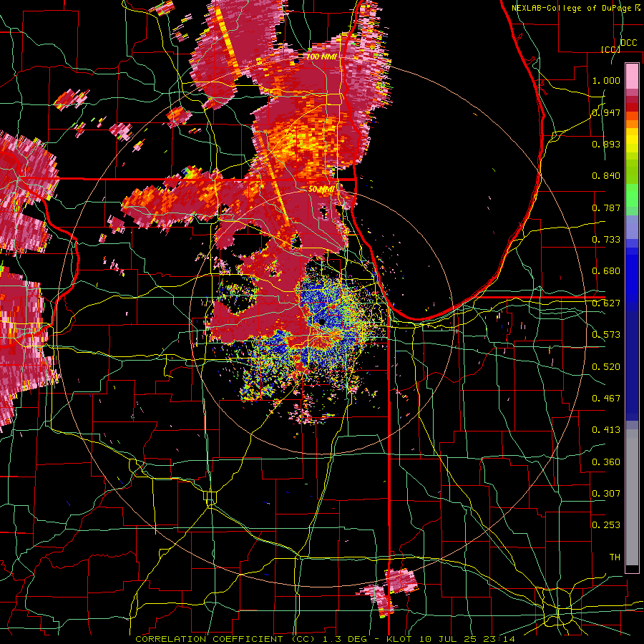
Task: Click the black KLOT radar site dot
Action: tap(321, 323)
